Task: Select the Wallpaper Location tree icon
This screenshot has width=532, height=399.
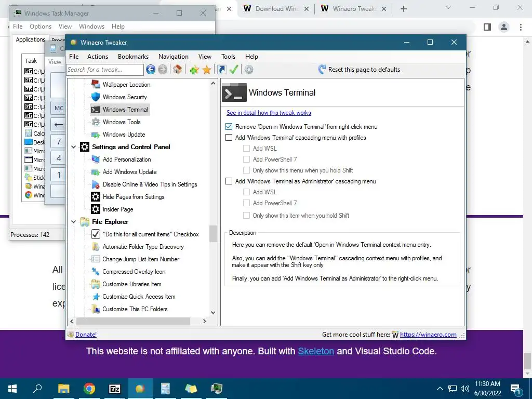Action: 96,84
